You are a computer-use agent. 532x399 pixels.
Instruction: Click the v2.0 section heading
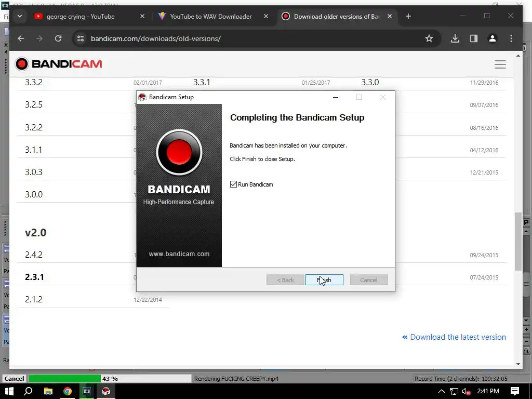coord(36,233)
